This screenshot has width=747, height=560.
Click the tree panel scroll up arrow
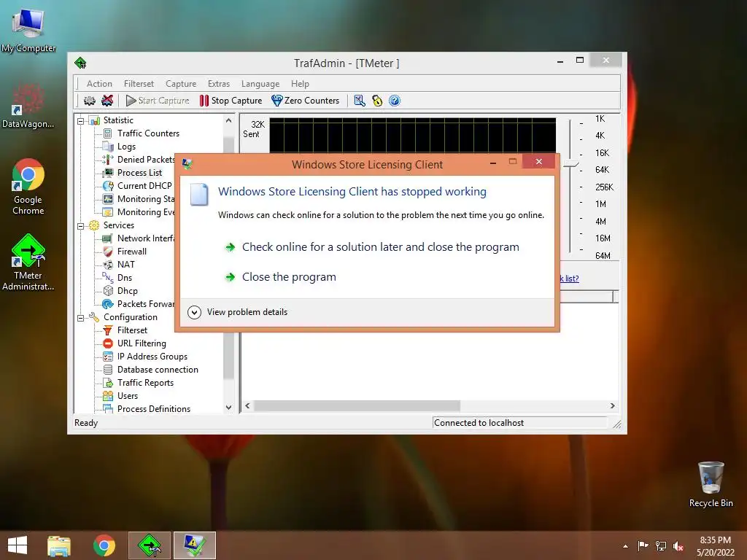tap(228, 120)
